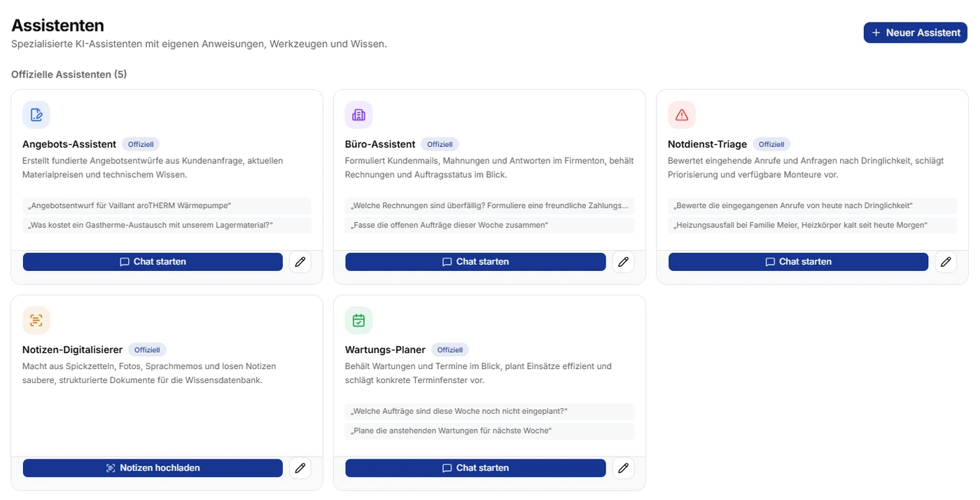Select prompt about Gastherme-Austausch cost
Viewport: 980px width, 500px height.
[x=167, y=225]
